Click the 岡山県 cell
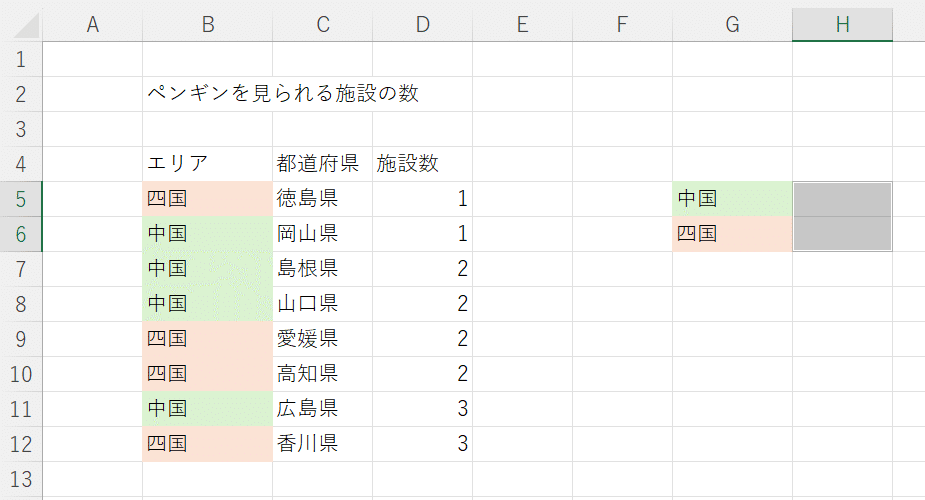Image resolution: width=925 pixels, height=500 pixels. coord(322,234)
